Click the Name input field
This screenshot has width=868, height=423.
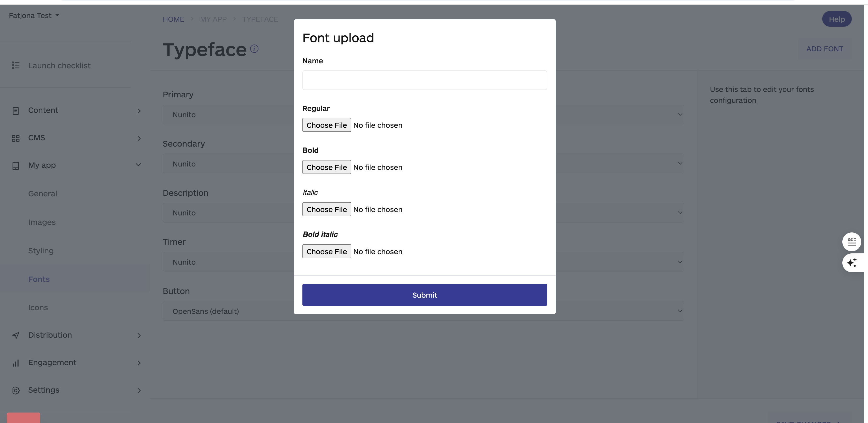click(424, 80)
